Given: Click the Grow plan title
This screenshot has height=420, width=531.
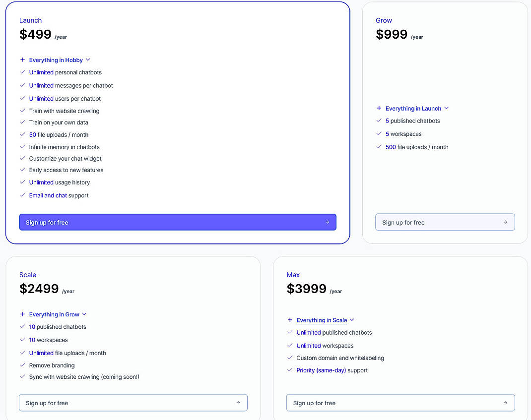Looking at the screenshot, I should [384, 20].
